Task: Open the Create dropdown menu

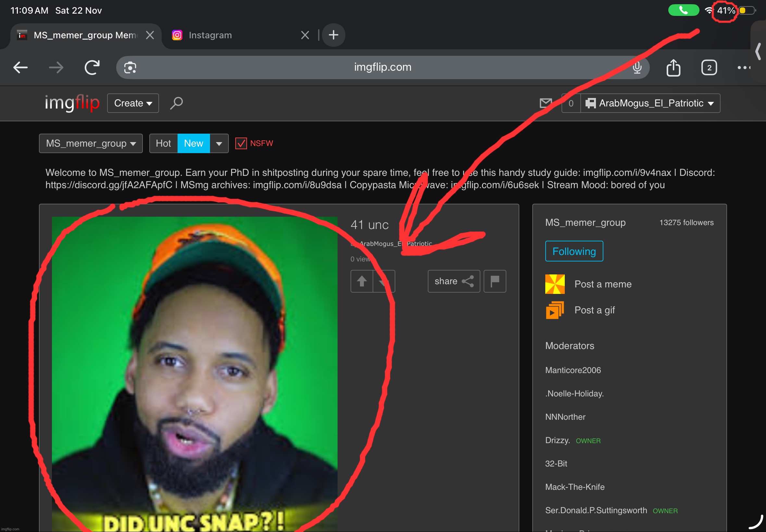Action: (x=133, y=103)
